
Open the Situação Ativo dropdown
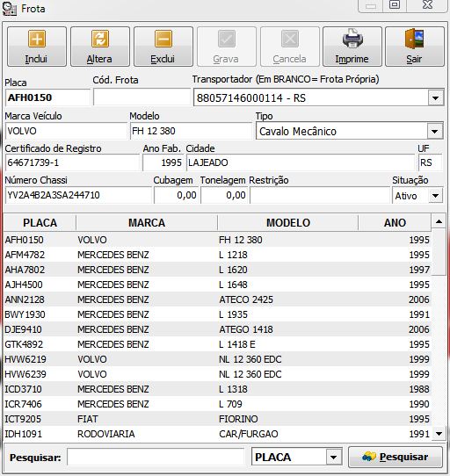click(435, 196)
